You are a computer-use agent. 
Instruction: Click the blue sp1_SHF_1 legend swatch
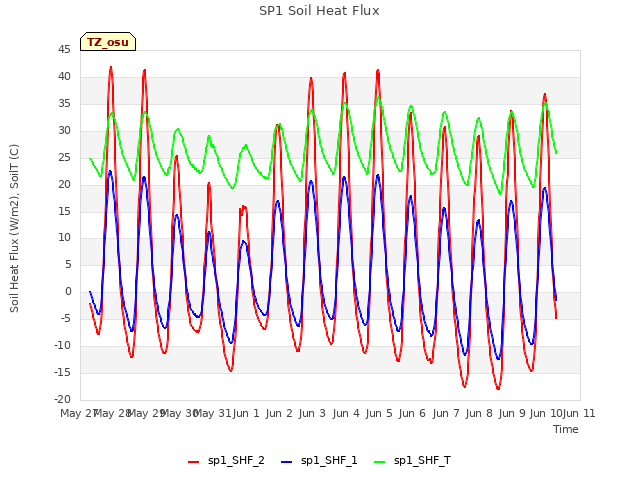[287, 462]
